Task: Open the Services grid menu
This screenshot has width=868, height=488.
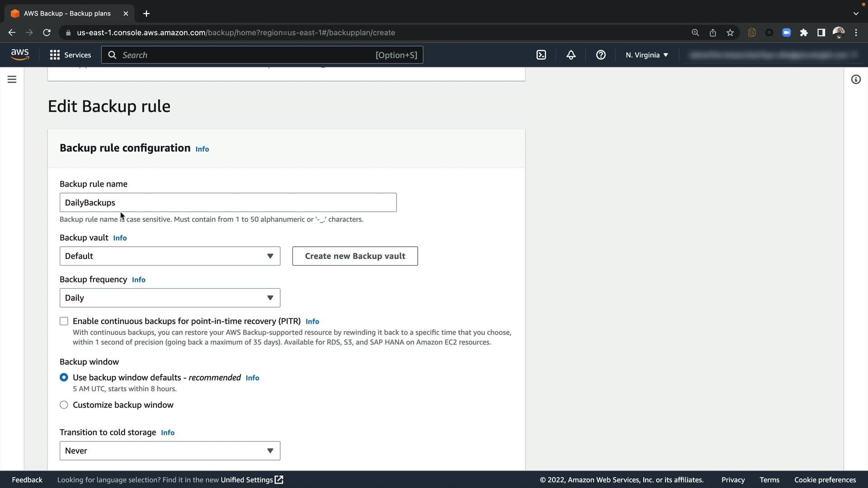Action: 70,55
